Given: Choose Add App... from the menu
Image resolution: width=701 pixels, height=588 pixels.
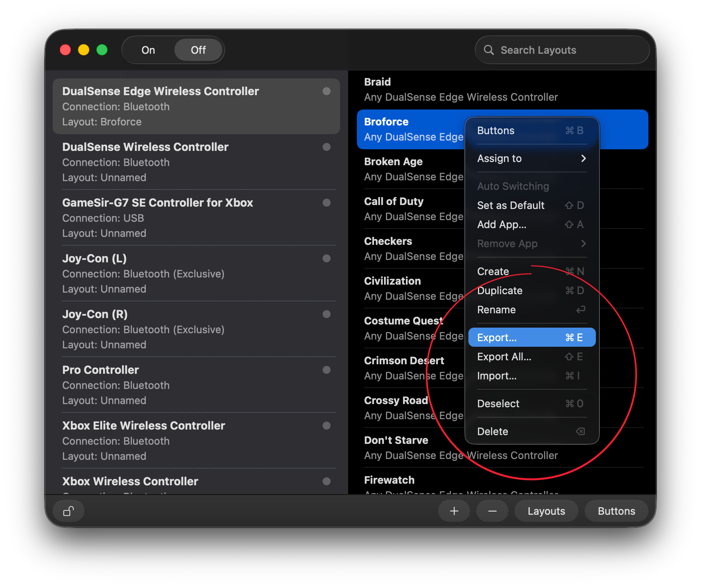Looking at the screenshot, I should coord(532,225).
